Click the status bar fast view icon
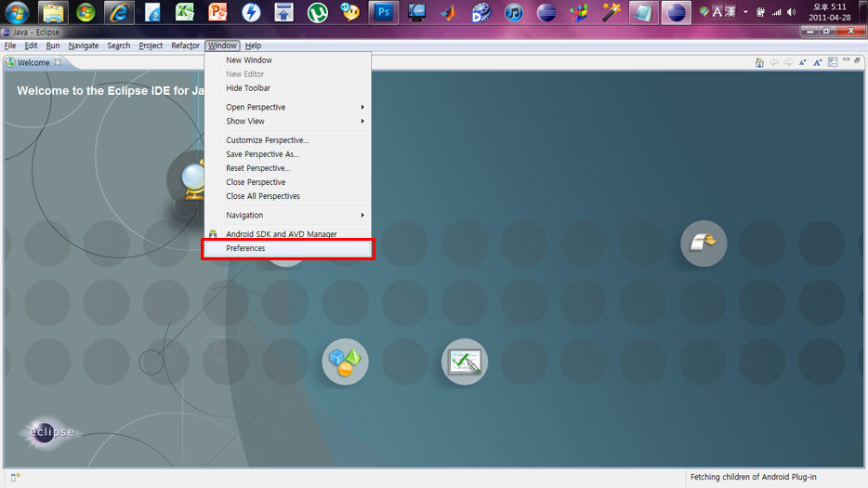 pos(16,477)
